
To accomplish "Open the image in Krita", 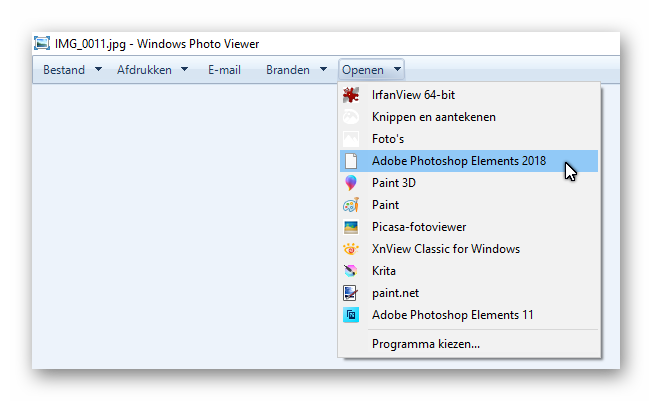I will pyautogui.click(x=469, y=271).
